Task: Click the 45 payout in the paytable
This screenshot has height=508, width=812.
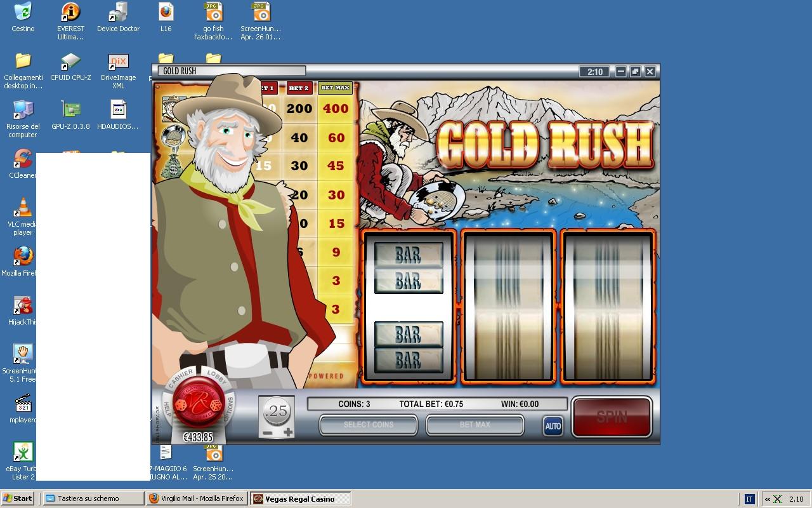Action: pyautogui.click(x=336, y=166)
